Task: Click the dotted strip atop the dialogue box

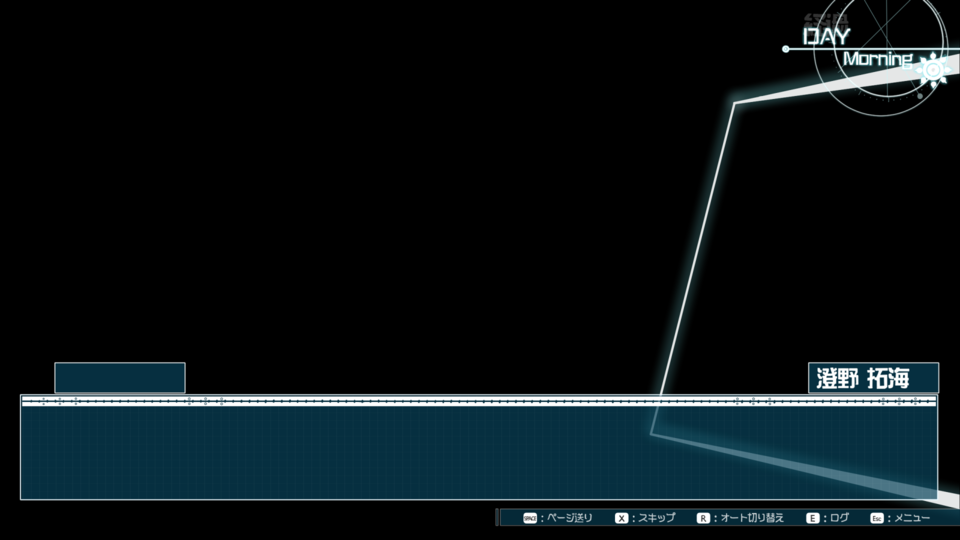Action: (400, 401)
